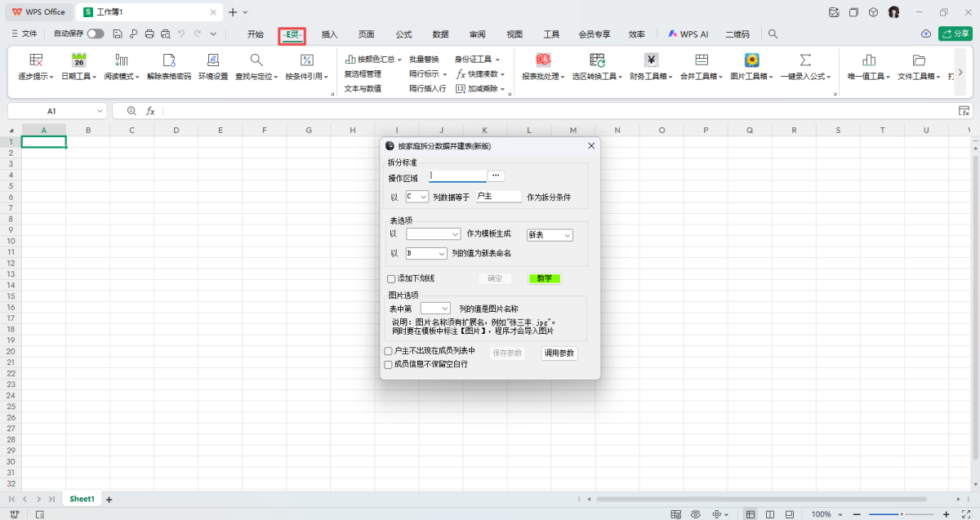Check 成员信息不保留空白行 option
Screen dimensions: 980x520
click(389, 364)
